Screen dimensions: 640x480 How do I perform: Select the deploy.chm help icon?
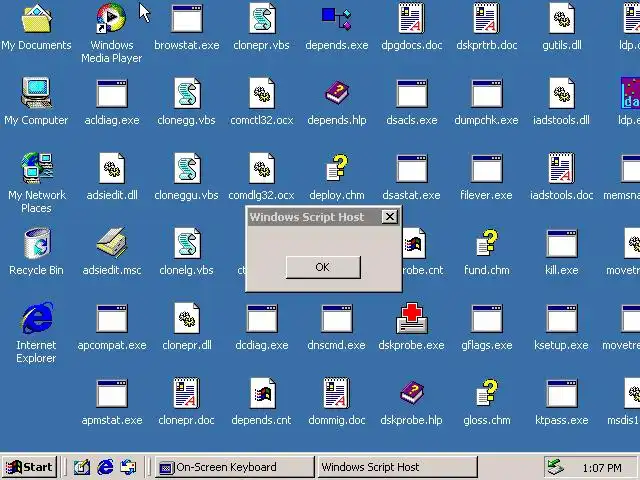pos(337,167)
